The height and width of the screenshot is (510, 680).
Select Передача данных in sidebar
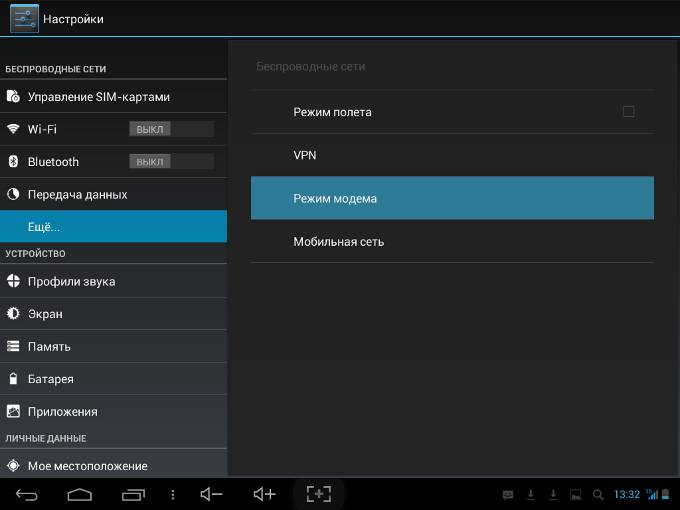coord(113,194)
